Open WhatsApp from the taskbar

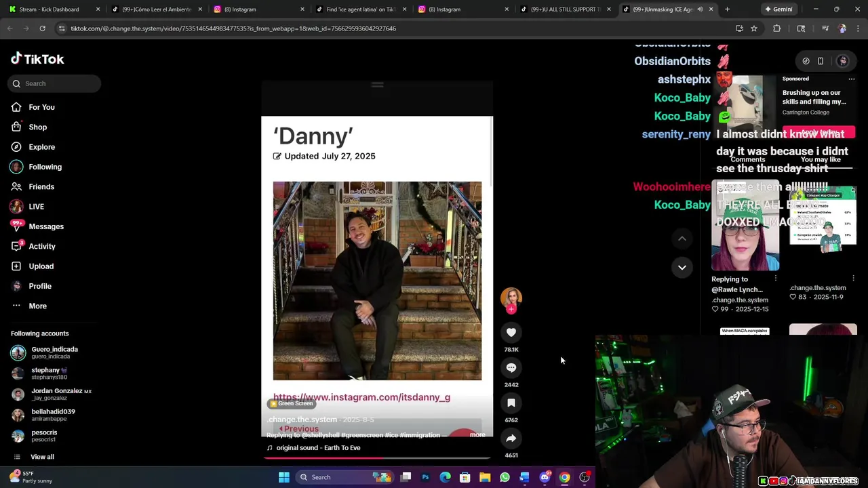tap(505, 477)
